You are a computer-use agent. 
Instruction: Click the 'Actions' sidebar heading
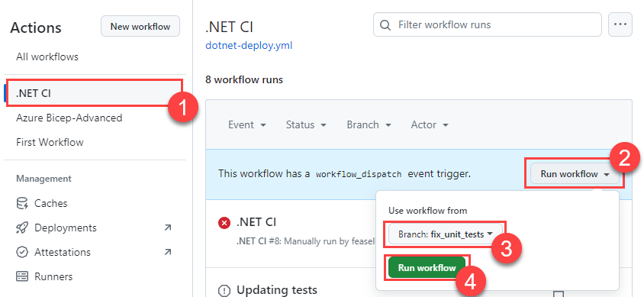[36, 28]
